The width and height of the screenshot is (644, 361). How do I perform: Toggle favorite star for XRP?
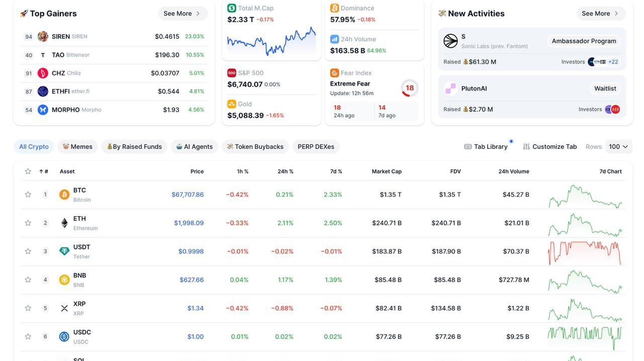coord(28,308)
